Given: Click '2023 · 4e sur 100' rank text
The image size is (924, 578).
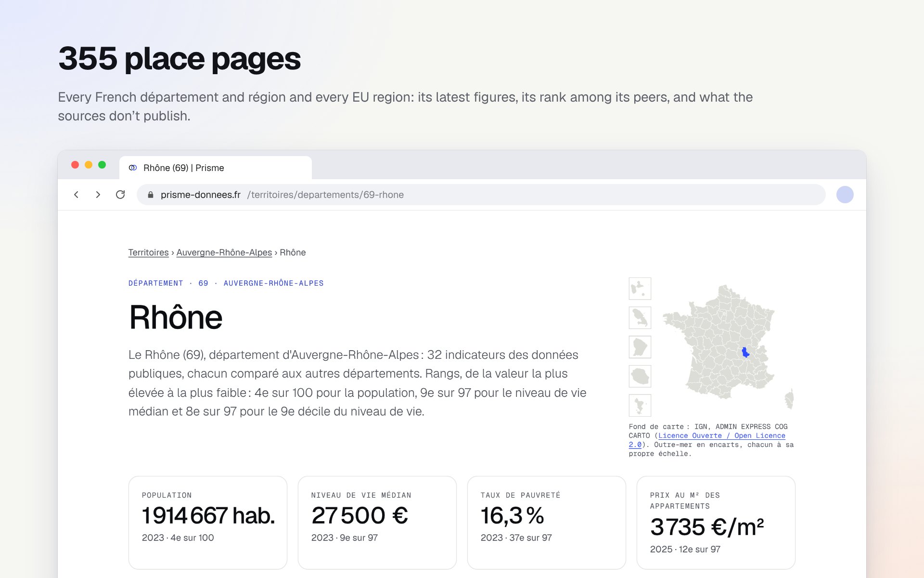Looking at the screenshot, I should (178, 538).
